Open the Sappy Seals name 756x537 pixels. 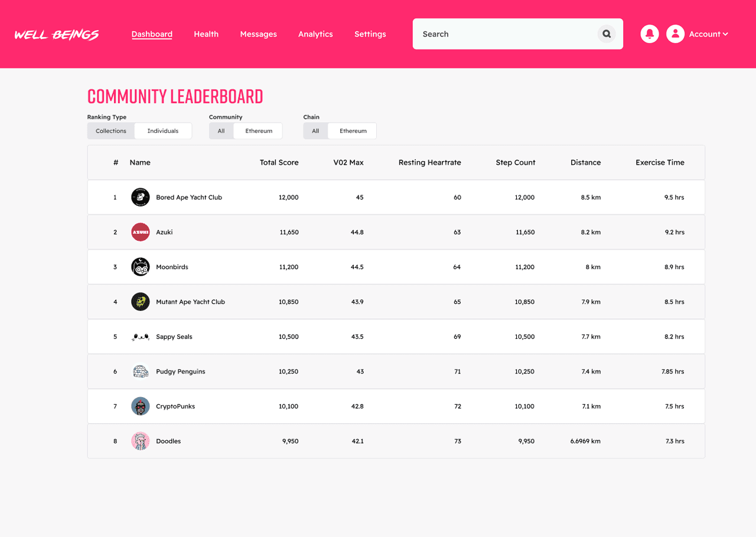click(x=174, y=336)
